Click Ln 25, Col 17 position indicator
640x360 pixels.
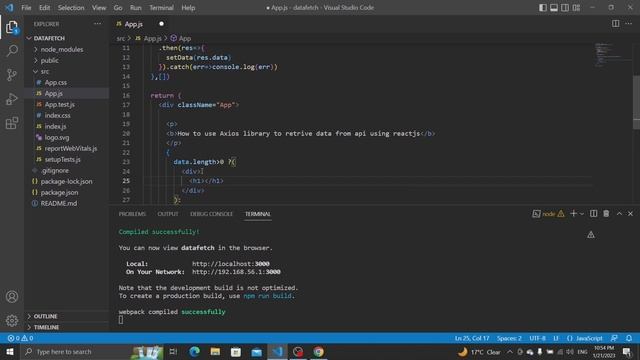click(472, 338)
